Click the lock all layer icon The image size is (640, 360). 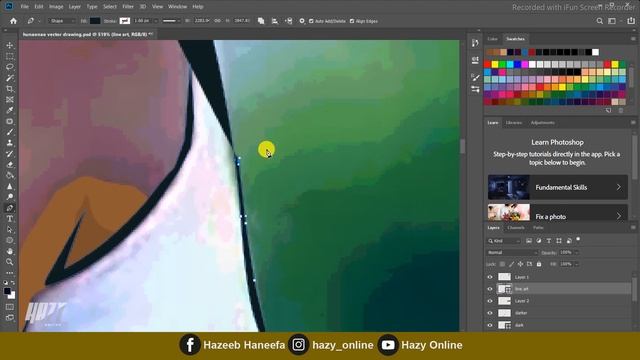coord(539,264)
